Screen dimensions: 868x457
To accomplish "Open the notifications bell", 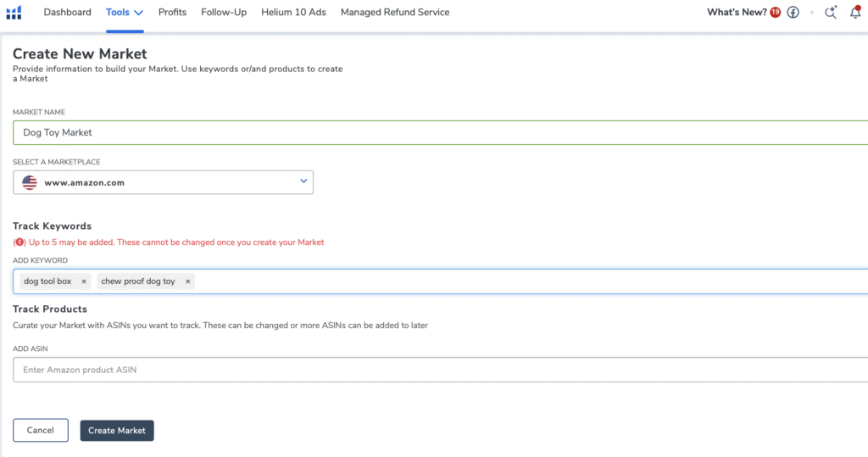I will point(855,13).
